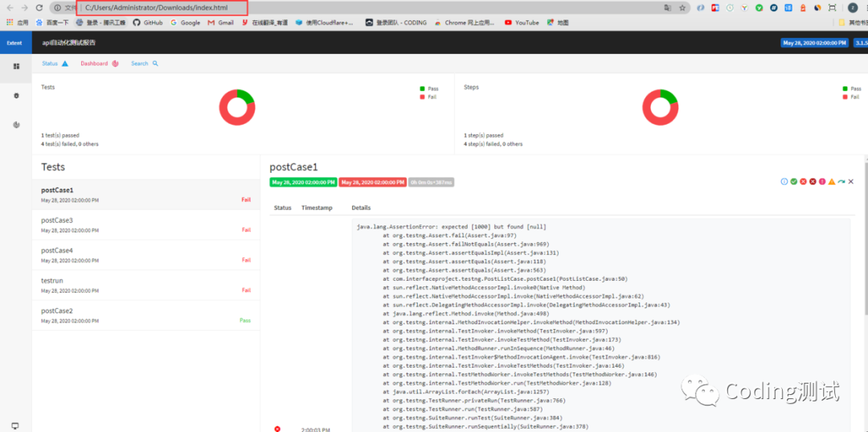
Task: Open the 百度一下 bookmark
Action: tap(52, 23)
